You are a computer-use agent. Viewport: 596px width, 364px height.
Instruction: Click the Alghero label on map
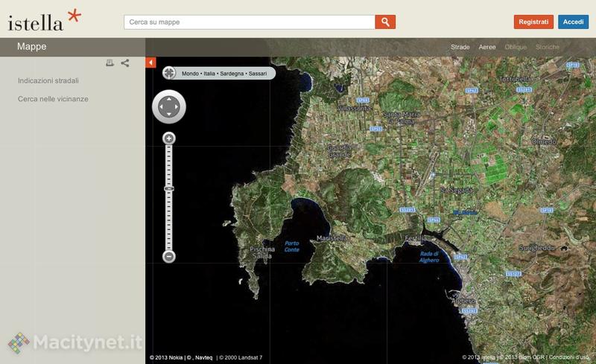pyautogui.click(x=463, y=301)
